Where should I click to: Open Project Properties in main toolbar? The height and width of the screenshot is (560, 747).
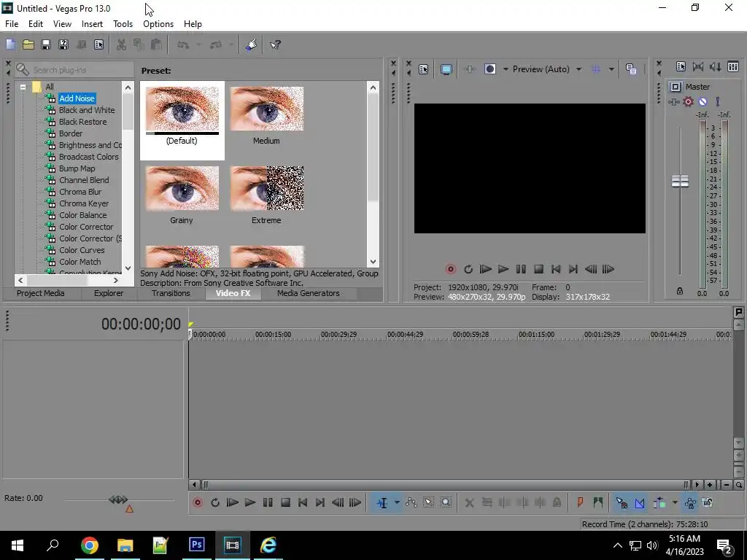pyautogui.click(x=98, y=44)
